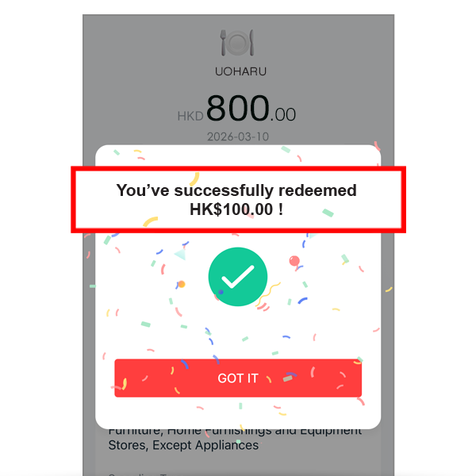Click the successfully redeemed HK$100.00 message
Viewport: 476px width, 476px height.
click(236, 199)
